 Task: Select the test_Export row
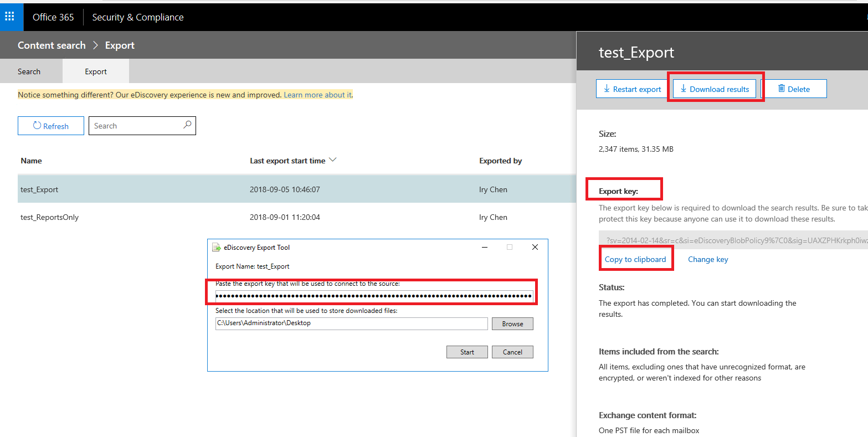tap(297, 189)
